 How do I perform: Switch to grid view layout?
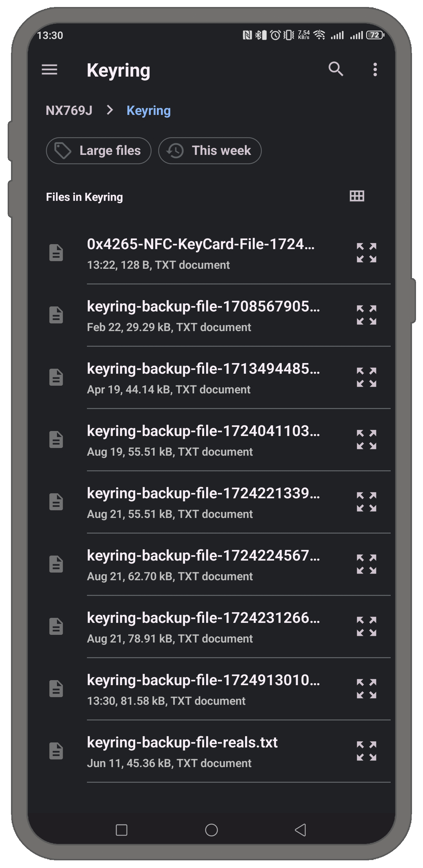tap(357, 196)
